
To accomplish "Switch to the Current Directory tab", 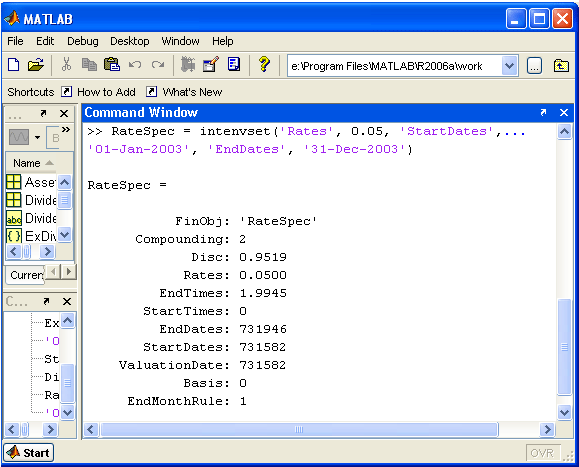I will pos(26,275).
